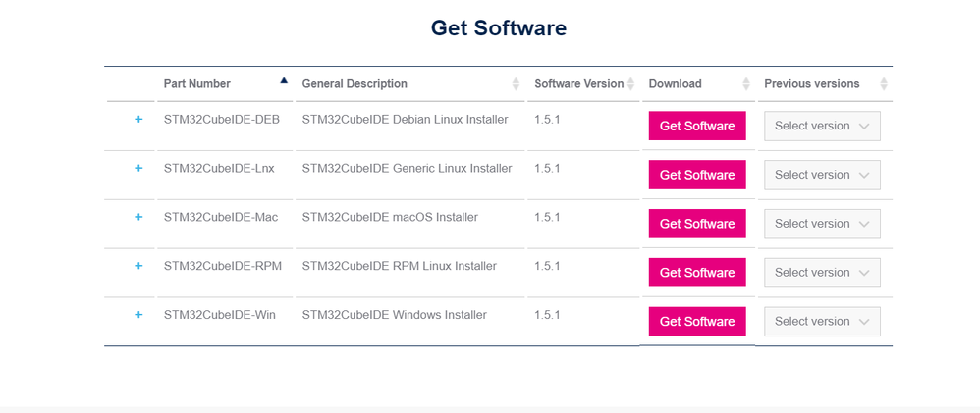Get Software for RPM Linux Installer

point(697,273)
